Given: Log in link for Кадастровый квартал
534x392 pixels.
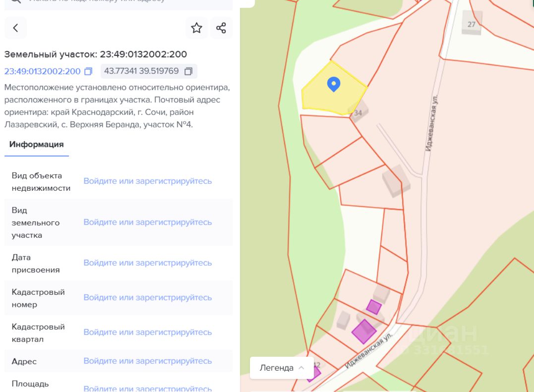Looking at the screenshot, I should point(147,333).
